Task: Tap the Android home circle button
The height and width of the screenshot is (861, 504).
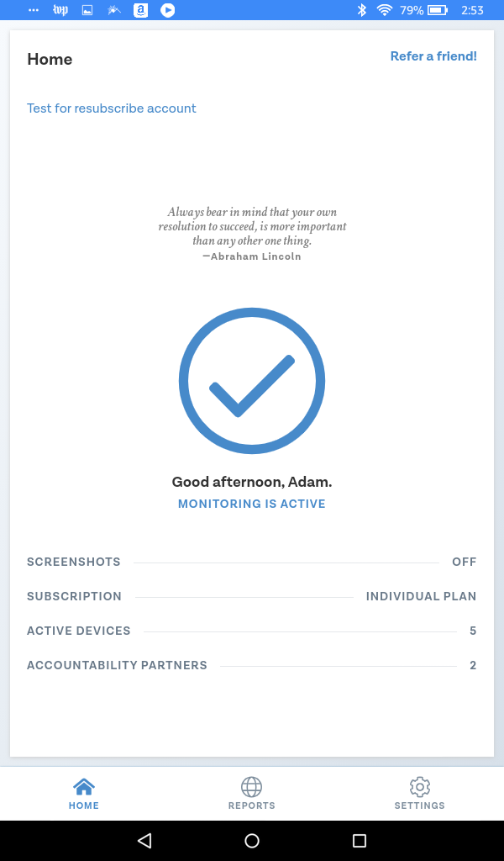Action: 252,840
